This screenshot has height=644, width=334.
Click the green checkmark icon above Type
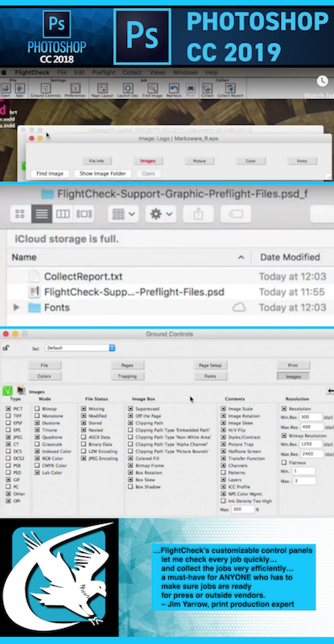pyautogui.click(x=7, y=390)
